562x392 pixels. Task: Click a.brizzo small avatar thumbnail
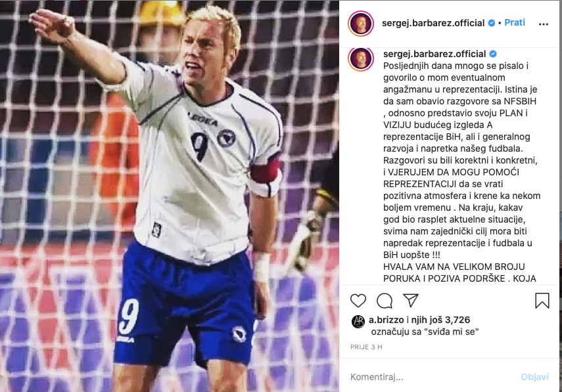(358, 322)
